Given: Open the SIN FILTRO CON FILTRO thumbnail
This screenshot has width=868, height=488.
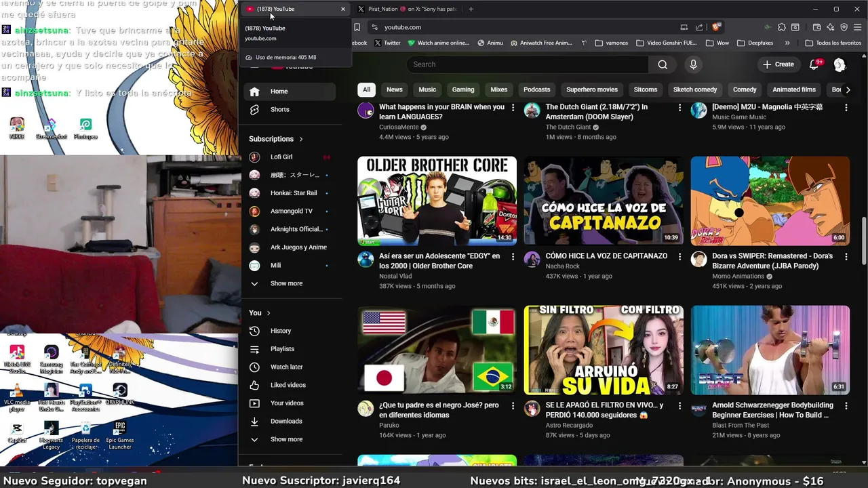Looking at the screenshot, I should (604, 350).
